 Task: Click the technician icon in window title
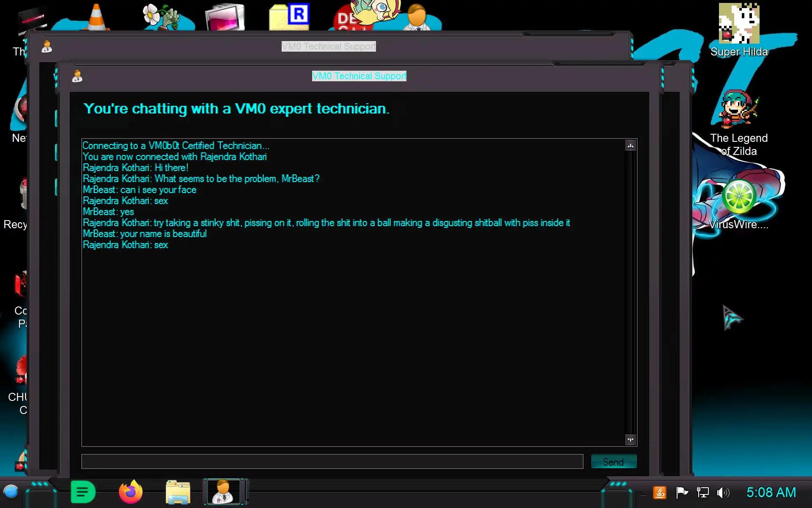[x=77, y=76]
